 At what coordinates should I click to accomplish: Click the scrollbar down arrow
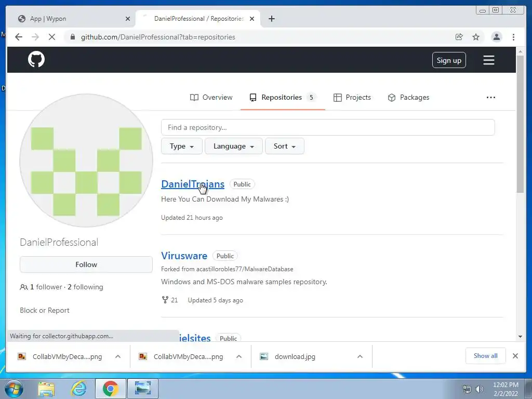pos(520,337)
